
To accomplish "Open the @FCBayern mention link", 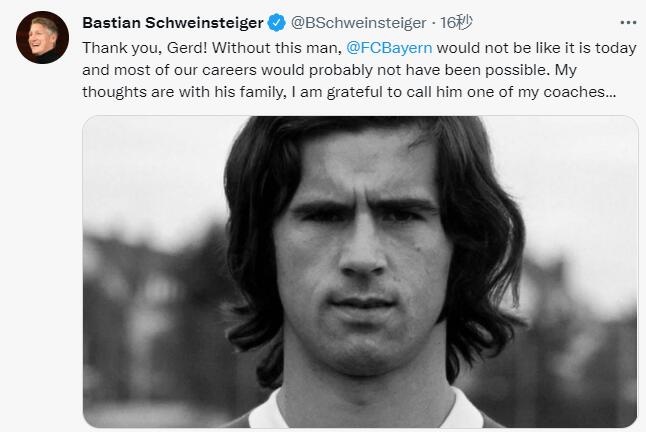I will (x=387, y=47).
